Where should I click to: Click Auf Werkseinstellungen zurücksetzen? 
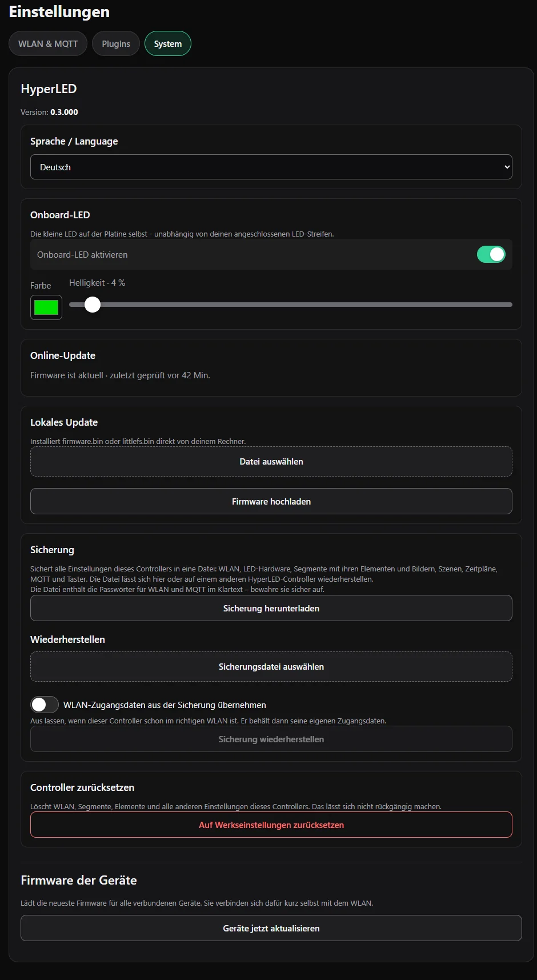click(x=271, y=825)
